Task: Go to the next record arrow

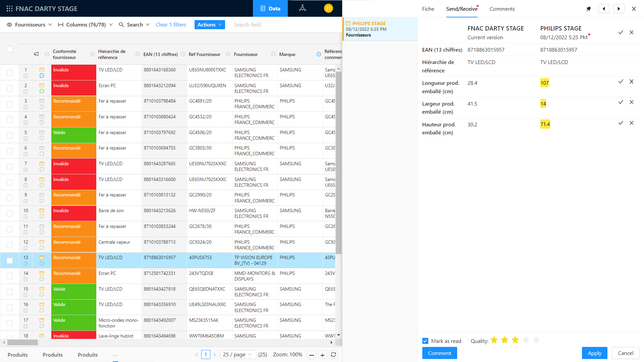Action: [x=619, y=9]
